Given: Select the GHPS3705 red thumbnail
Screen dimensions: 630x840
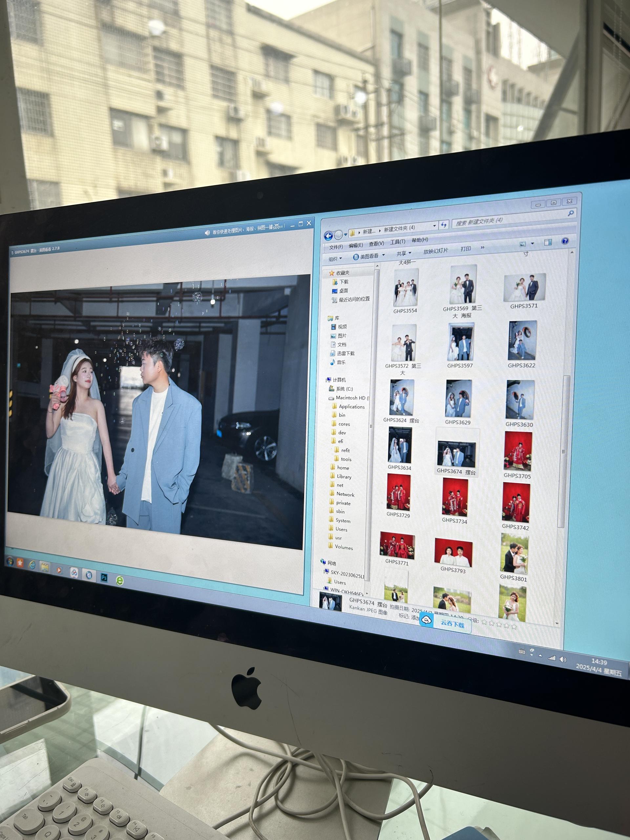Looking at the screenshot, I should click(517, 454).
